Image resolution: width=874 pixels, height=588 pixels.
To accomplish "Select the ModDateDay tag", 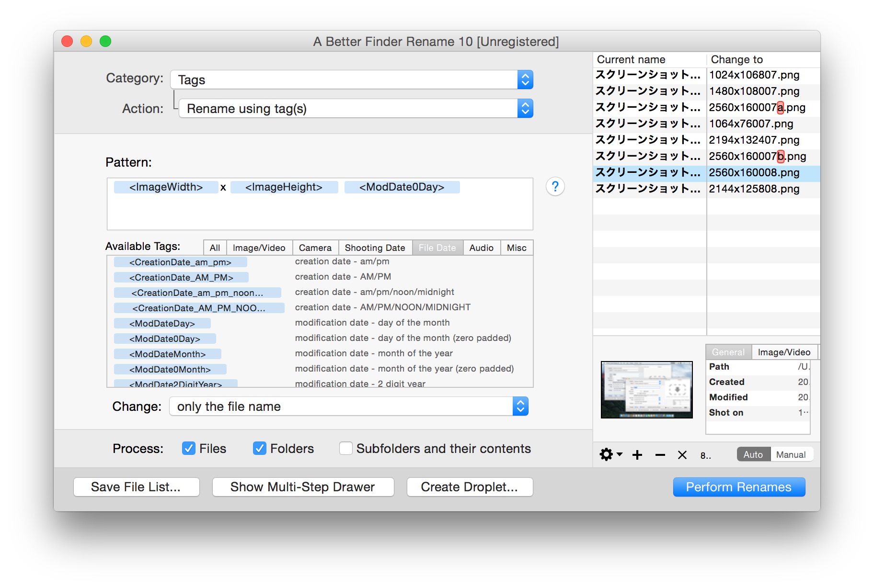I will click(x=162, y=323).
